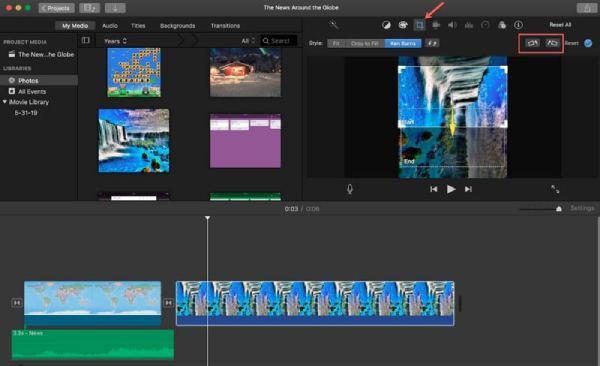Select the red cave night photo thumbnail
This screenshot has width=600, height=366.
pos(245,72)
